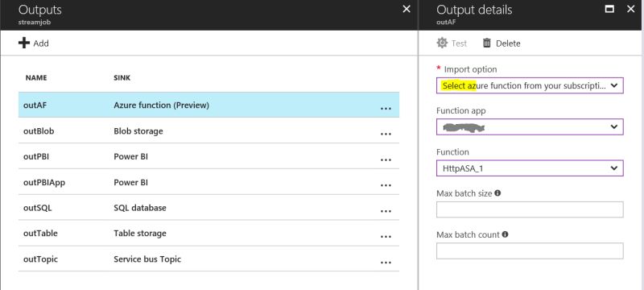Open the ellipsis menu for outSQL
Screen dimensions: 644x290
point(386,211)
